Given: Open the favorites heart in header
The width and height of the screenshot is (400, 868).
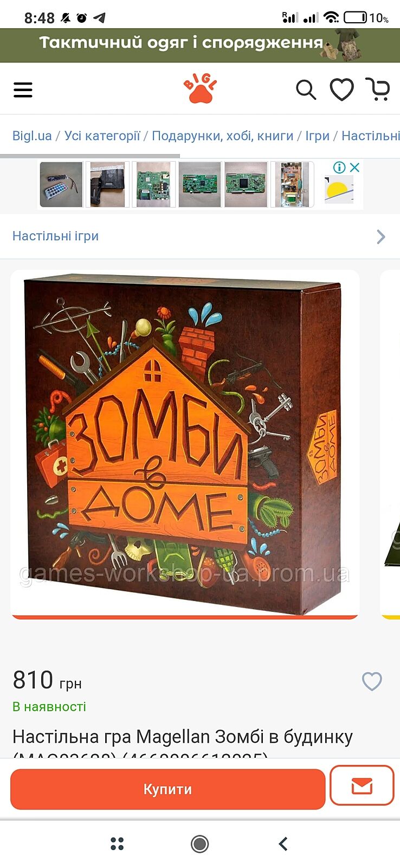Looking at the screenshot, I should tap(342, 90).
